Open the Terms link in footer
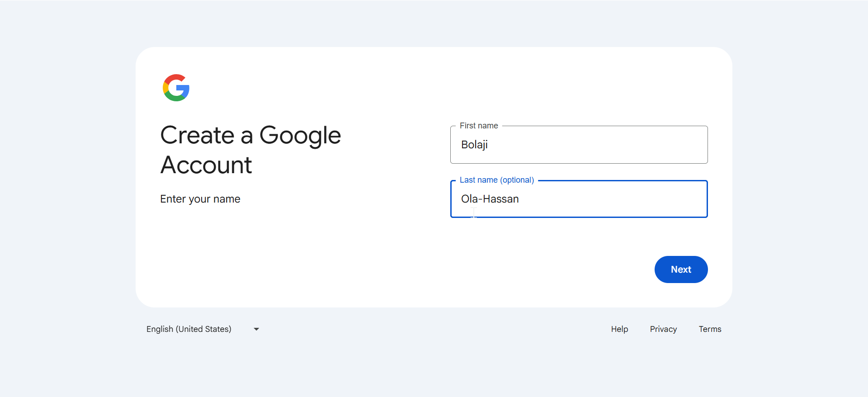Viewport: 868px width, 397px height. [x=710, y=329]
